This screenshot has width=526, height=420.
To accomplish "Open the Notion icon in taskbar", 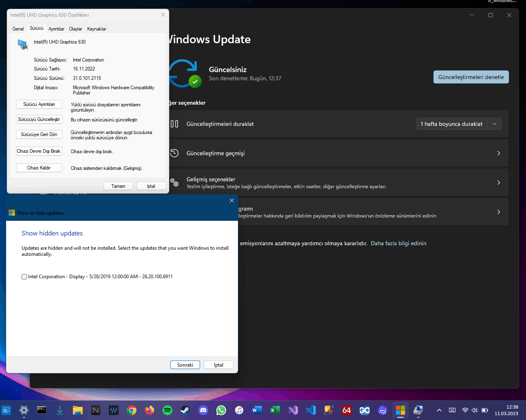I will click(x=96, y=410).
